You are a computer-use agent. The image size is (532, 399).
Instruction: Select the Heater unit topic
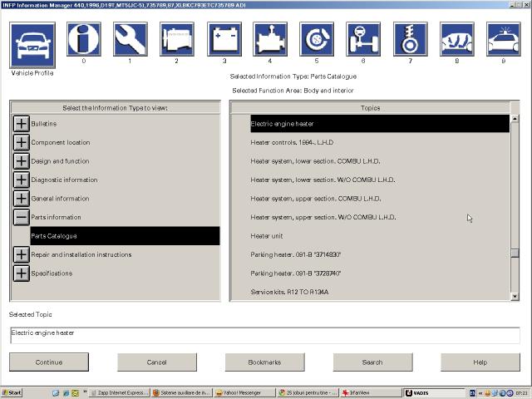(267, 236)
